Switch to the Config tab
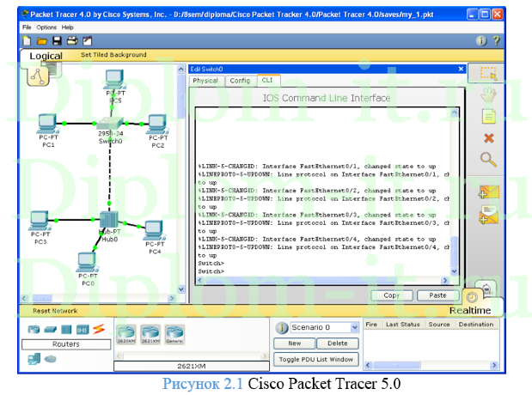This screenshot has height=395, width=532. click(x=240, y=81)
